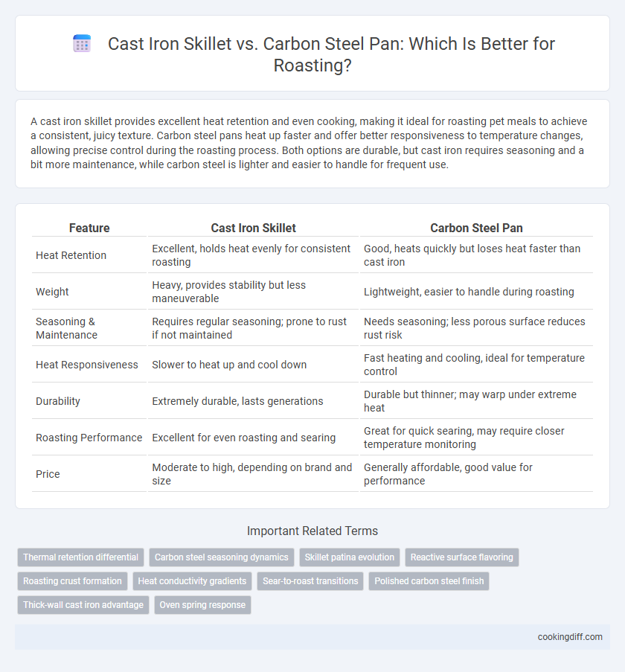
Task: Select the Roasting Performance row label
Action: tap(89, 438)
